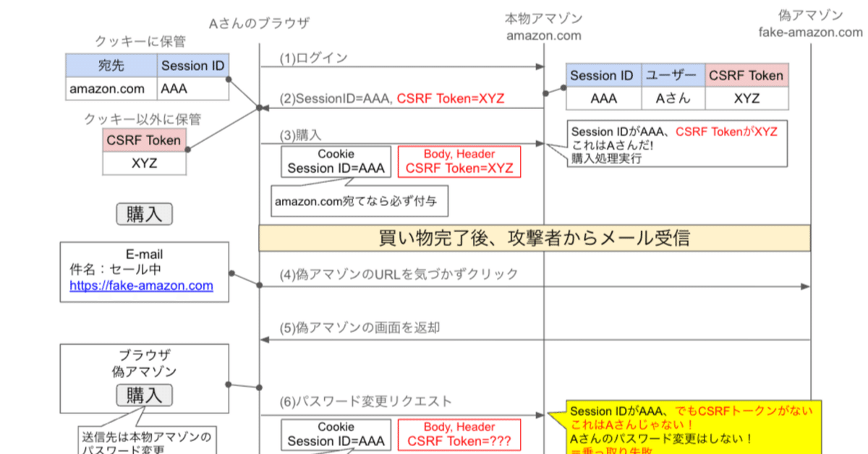Click the red CSRF Token=XYZ header box
This screenshot has width=868, height=454.
pos(461,160)
